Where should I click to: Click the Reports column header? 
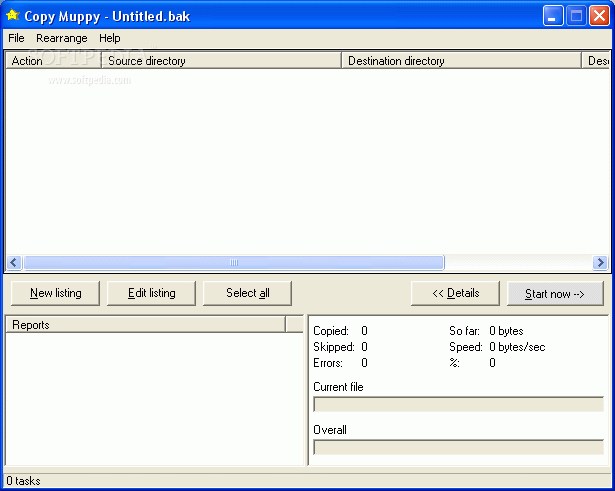(x=146, y=325)
